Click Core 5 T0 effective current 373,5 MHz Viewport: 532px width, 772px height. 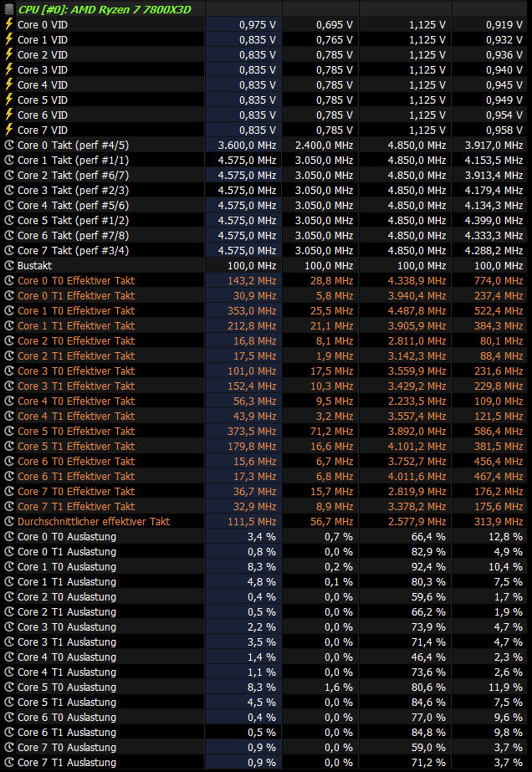[252, 432]
